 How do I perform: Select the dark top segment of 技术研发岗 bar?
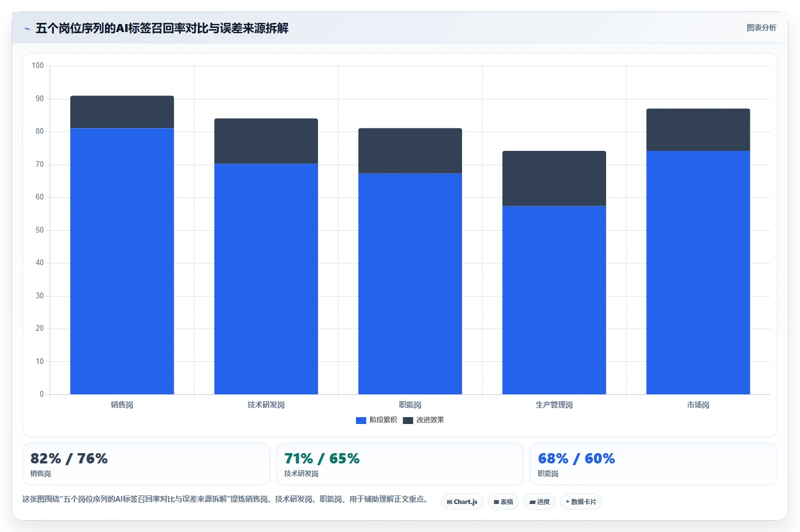click(266, 141)
